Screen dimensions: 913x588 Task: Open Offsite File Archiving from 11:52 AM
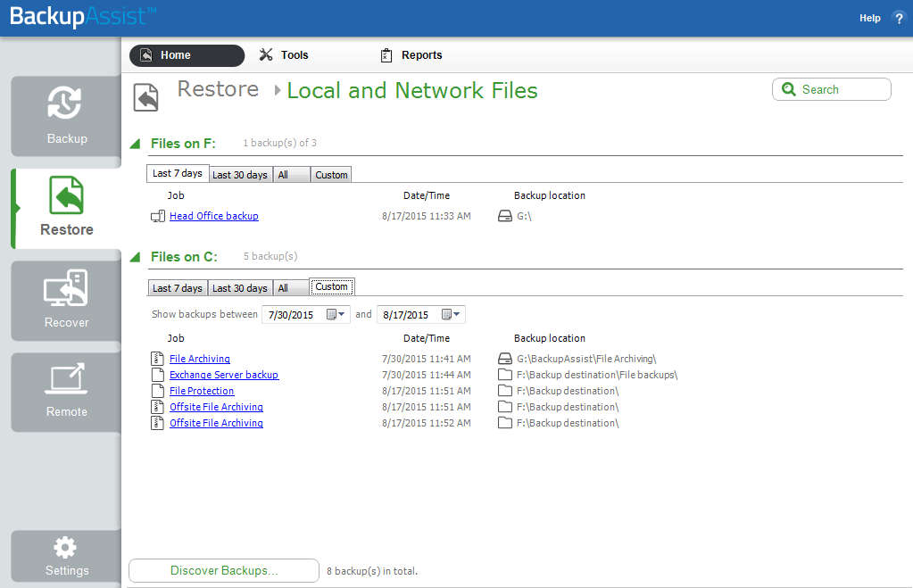(x=216, y=423)
